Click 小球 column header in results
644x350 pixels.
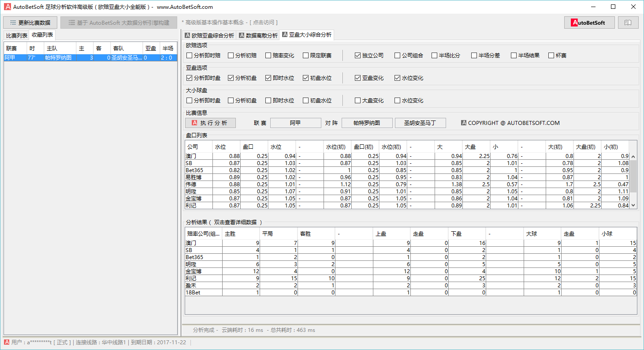618,234
